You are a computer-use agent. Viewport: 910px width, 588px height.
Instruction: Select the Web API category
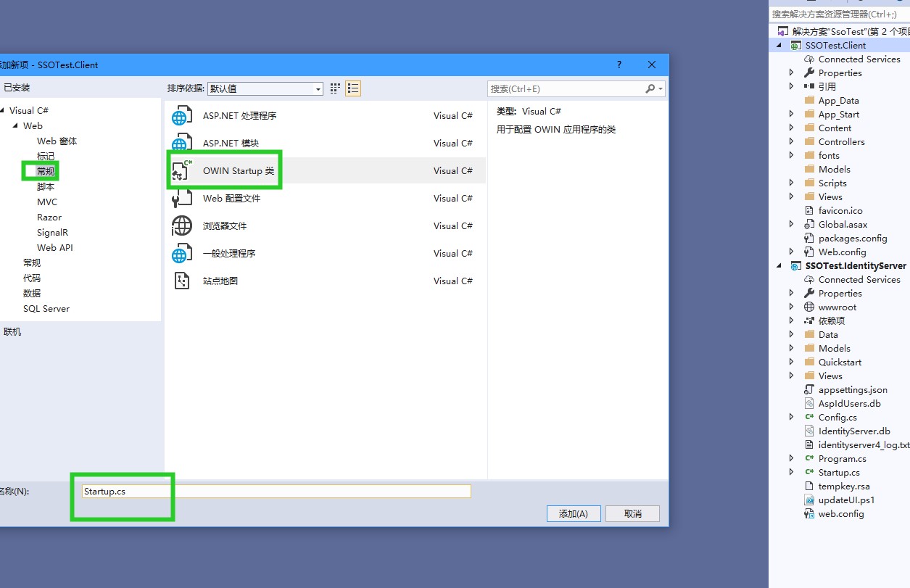tap(55, 248)
